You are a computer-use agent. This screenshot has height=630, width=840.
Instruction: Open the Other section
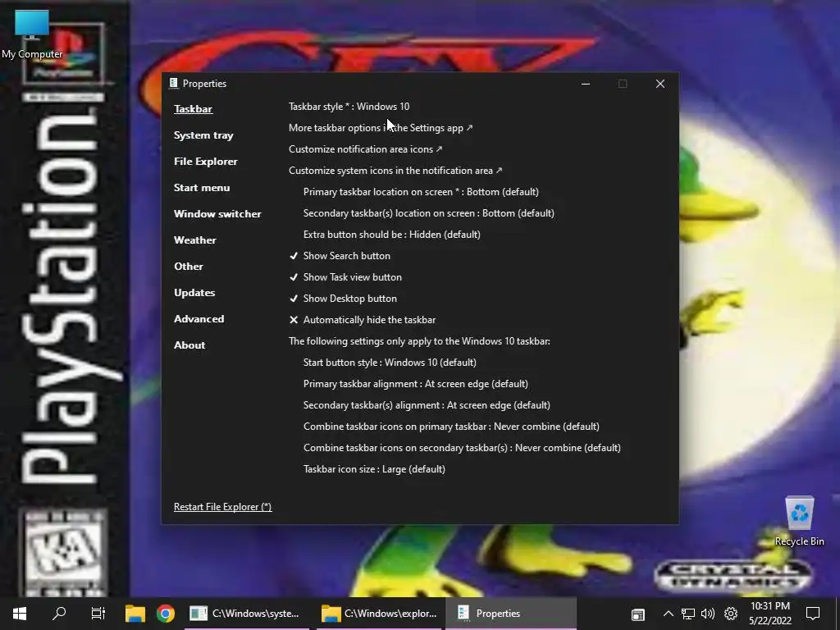tap(188, 267)
